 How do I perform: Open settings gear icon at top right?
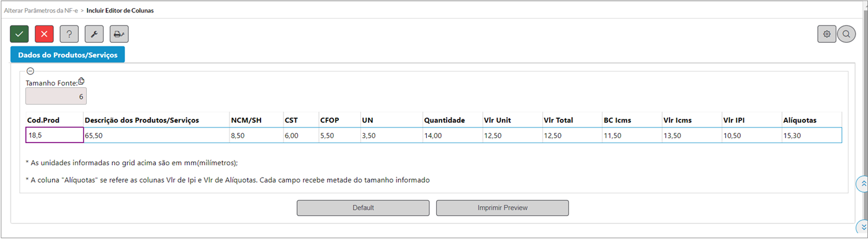[827, 34]
